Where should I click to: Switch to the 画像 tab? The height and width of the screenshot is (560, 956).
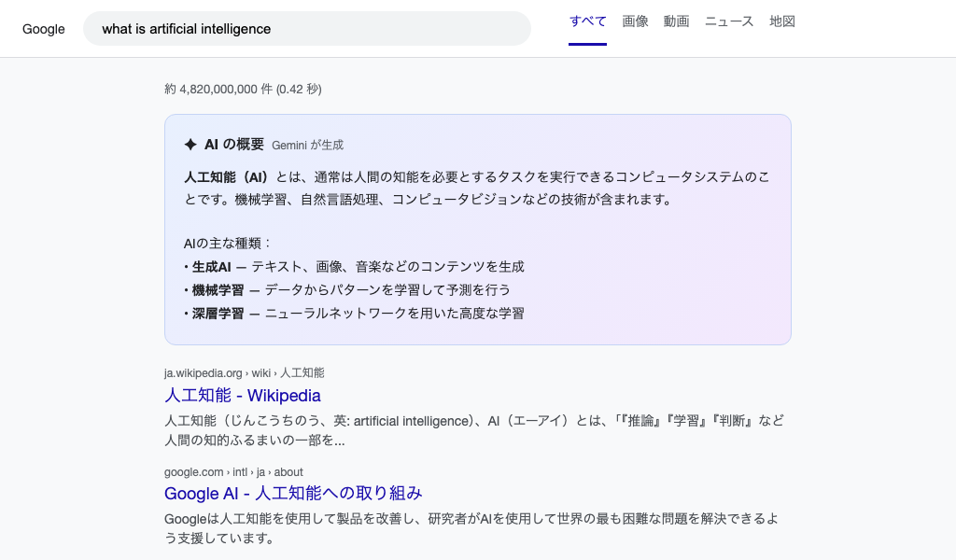(x=635, y=21)
